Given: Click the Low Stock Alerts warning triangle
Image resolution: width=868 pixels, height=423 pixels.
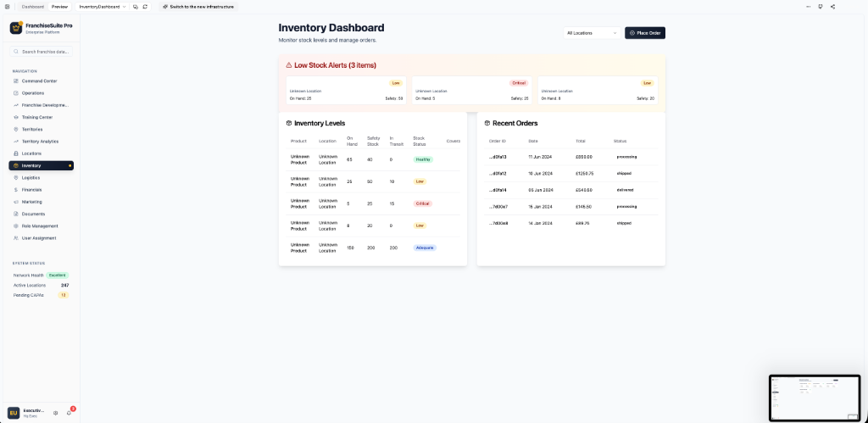Looking at the screenshot, I should 289,65.
